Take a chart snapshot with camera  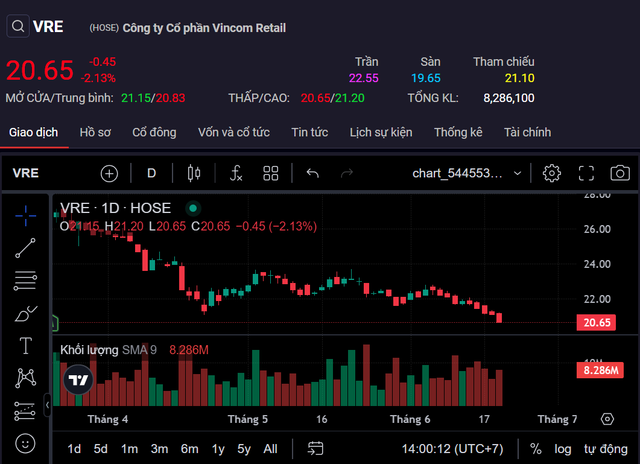pos(620,173)
